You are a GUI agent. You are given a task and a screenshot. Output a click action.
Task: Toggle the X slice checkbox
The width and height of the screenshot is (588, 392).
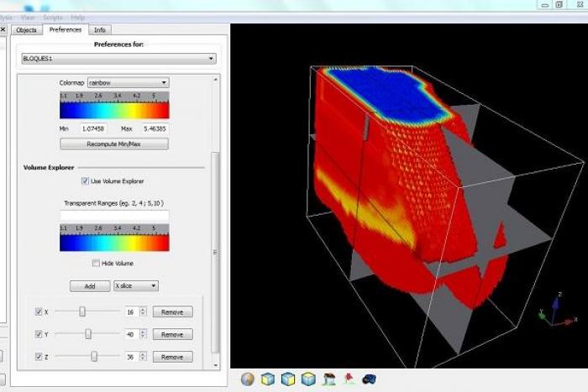pos(39,311)
